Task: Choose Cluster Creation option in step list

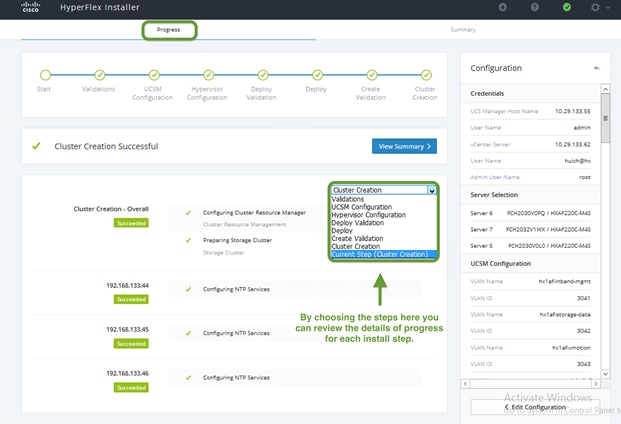Action: click(383, 246)
